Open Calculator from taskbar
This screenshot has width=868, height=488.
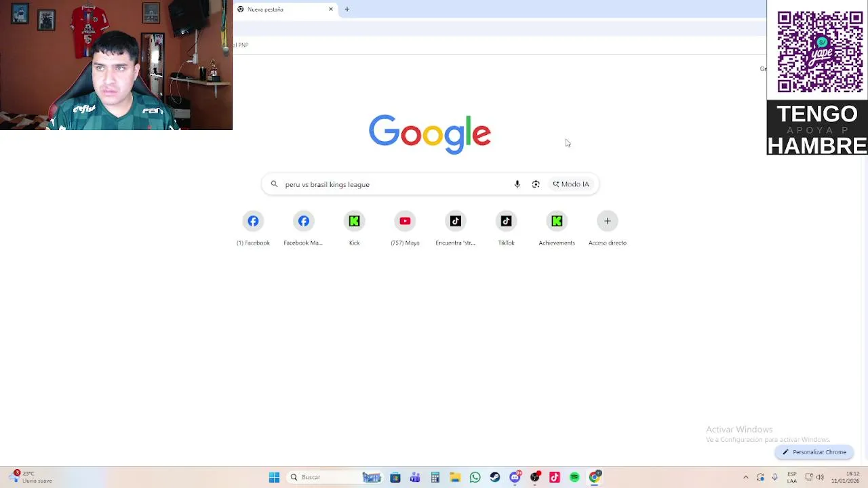point(435,477)
